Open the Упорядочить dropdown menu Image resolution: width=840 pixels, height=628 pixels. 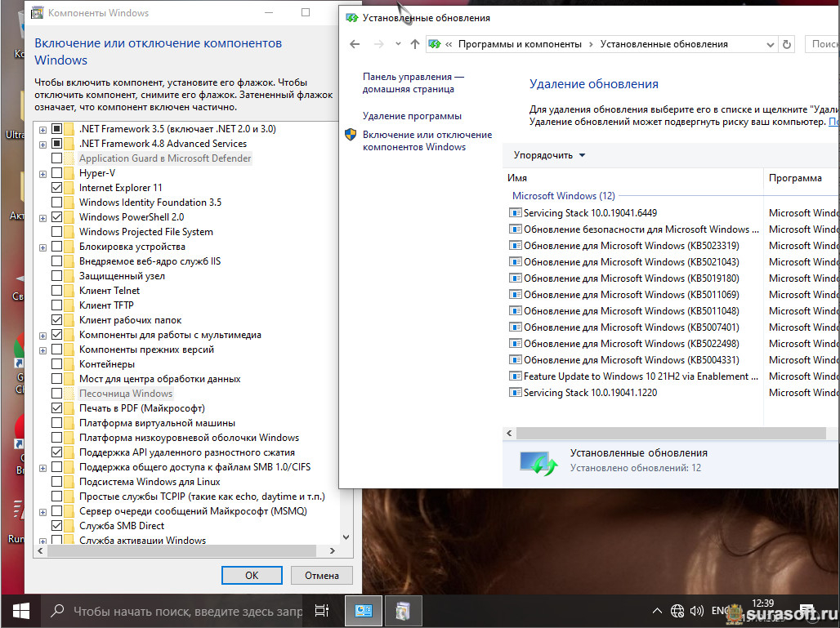point(549,155)
